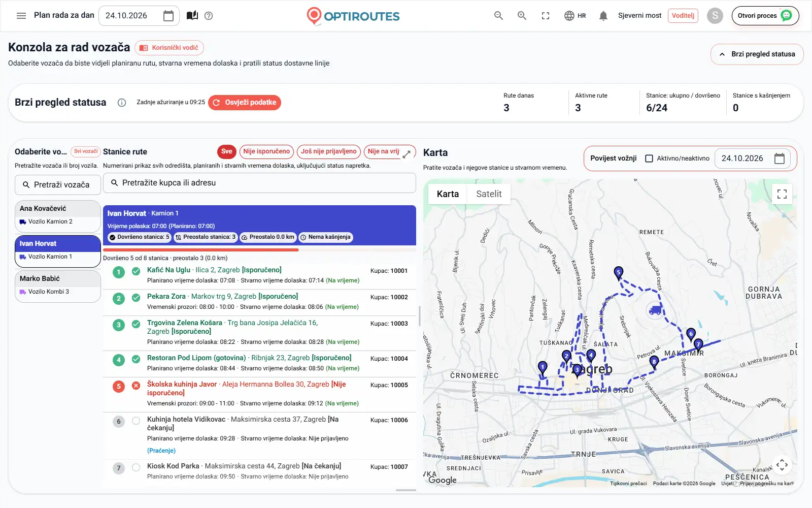Open calendar in Povijest vožnji date
Image resolution: width=812 pixels, height=508 pixels.
[x=780, y=158]
